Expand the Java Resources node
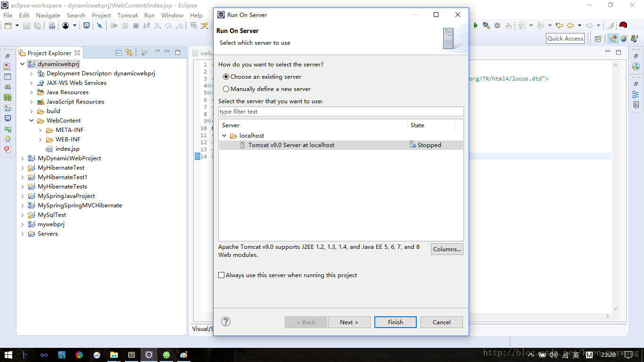This screenshot has width=644, height=362. tap(32, 92)
